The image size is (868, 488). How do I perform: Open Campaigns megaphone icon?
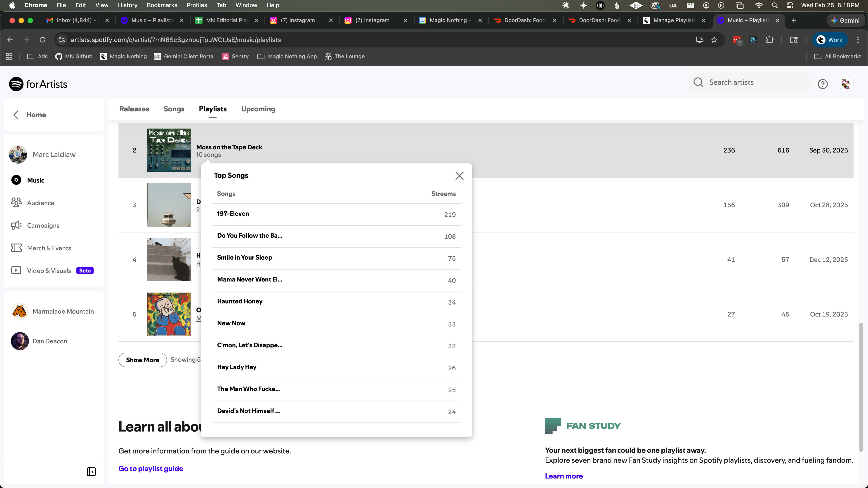[16, 225]
